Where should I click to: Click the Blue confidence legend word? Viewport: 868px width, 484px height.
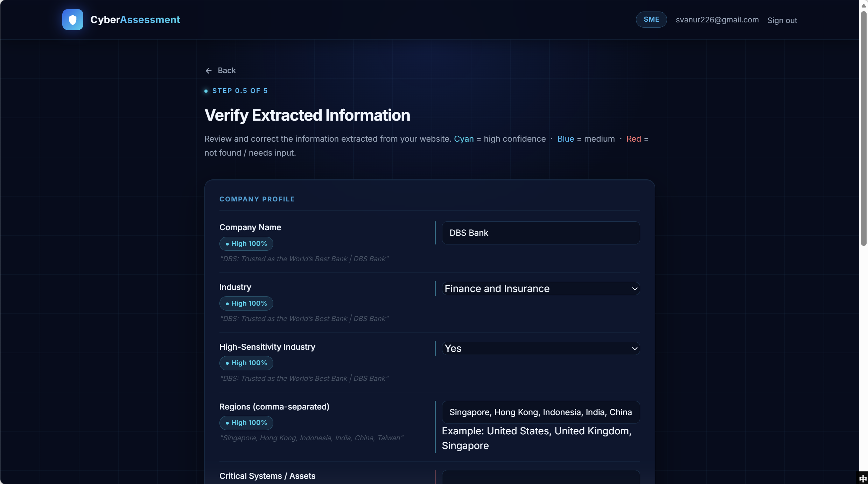[x=566, y=139]
